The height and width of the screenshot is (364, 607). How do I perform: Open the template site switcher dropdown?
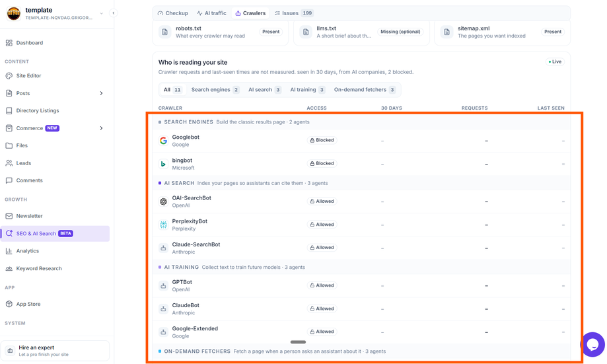tap(102, 13)
